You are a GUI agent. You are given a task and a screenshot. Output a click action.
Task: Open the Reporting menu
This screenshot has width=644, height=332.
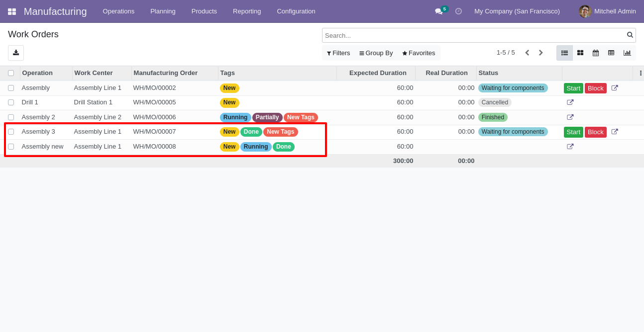click(247, 11)
